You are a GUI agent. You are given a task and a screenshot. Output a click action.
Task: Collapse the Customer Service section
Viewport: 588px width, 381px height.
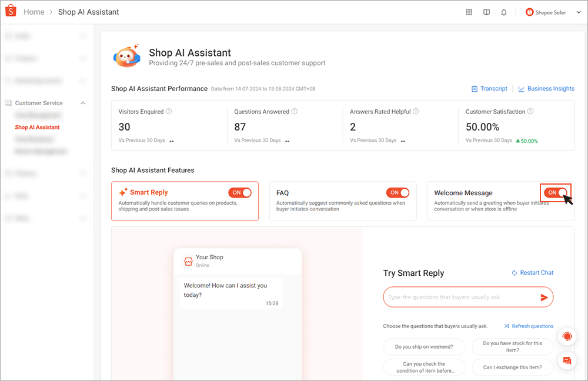click(82, 102)
